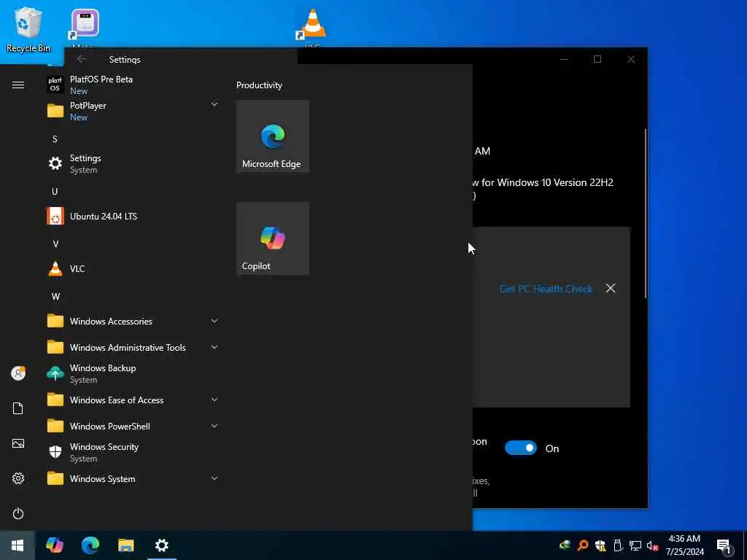Open the notification center icon

click(725, 546)
